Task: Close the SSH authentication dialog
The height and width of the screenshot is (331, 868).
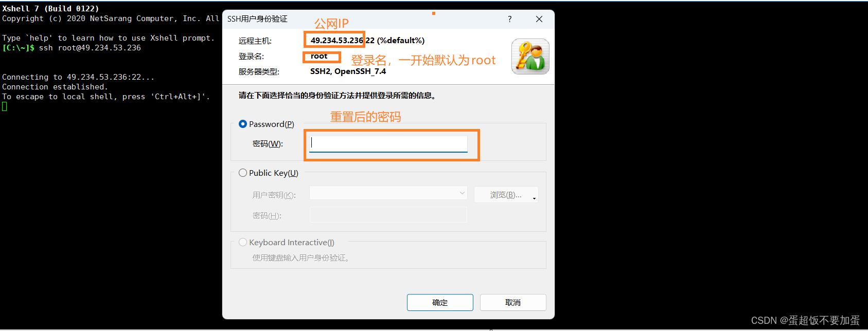Action: (x=539, y=19)
